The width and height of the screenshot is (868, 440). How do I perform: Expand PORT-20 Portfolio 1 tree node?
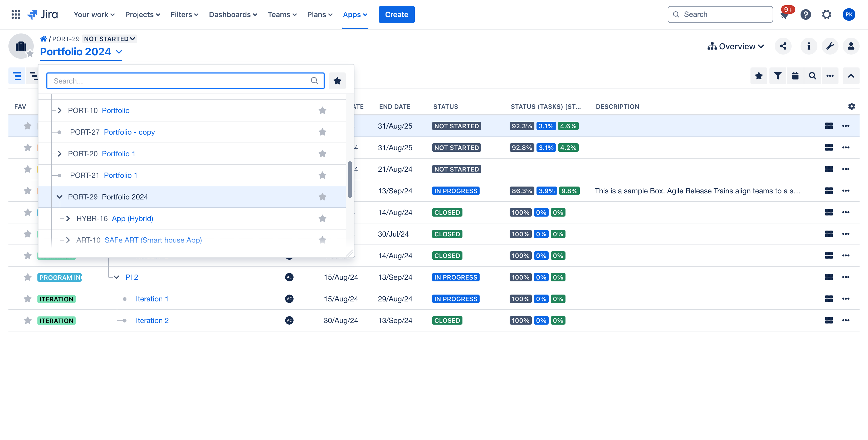point(60,154)
